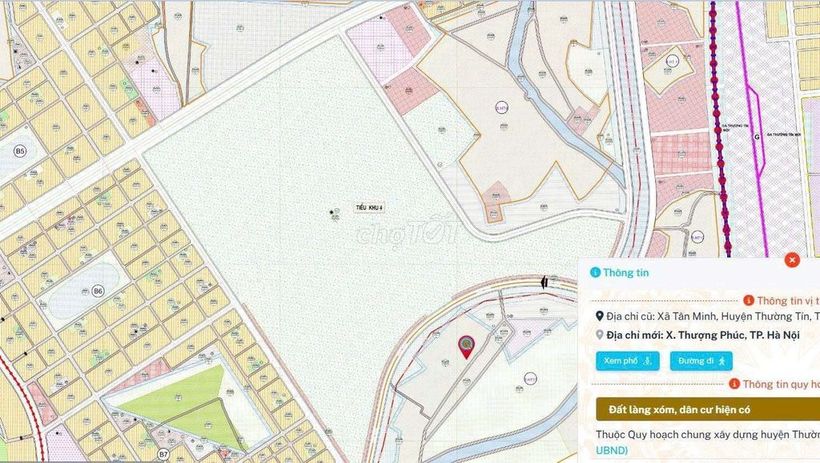Open the UBND) link
This screenshot has height=463, width=820.
[x=611, y=450]
